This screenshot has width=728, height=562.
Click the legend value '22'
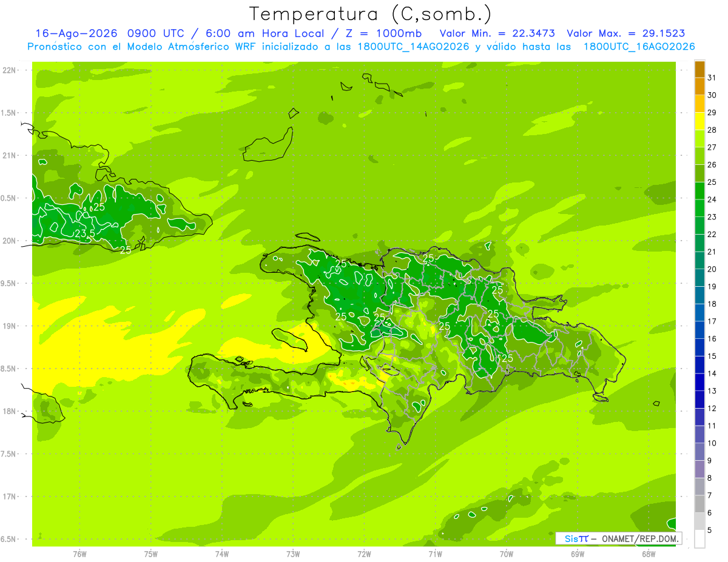(x=712, y=234)
